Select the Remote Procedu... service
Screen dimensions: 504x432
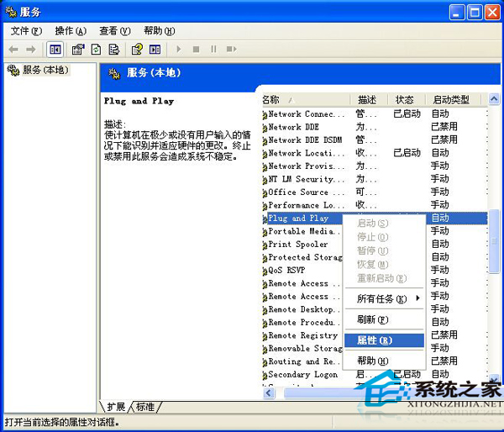pos(302,322)
